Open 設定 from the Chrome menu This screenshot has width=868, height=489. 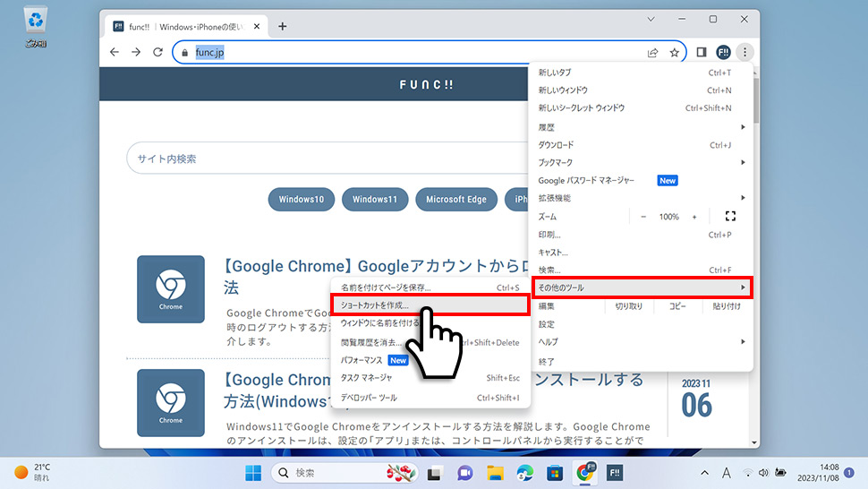tap(641, 324)
